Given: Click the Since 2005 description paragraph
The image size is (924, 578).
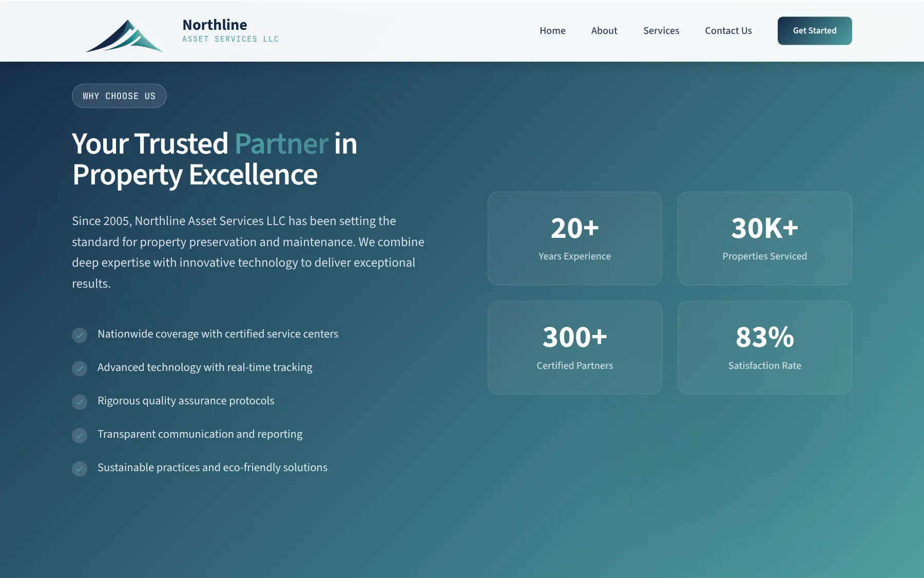Looking at the screenshot, I should click(x=248, y=252).
